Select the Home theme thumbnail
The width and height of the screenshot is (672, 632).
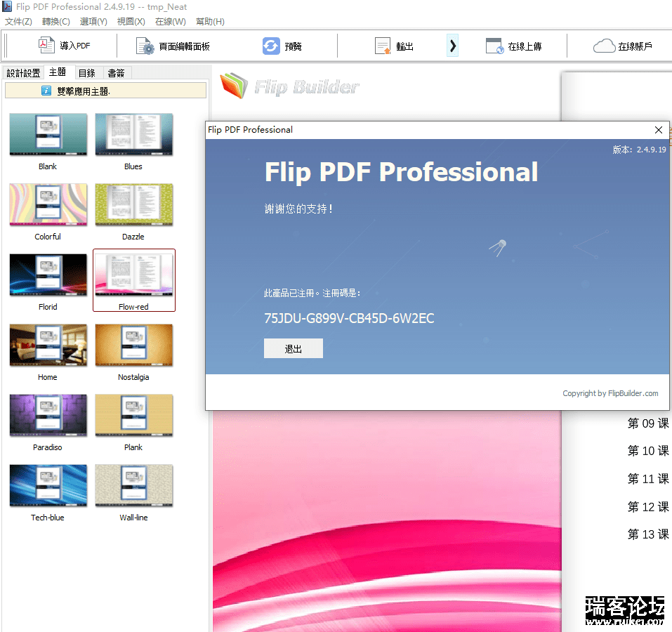(x=48, y=345)
